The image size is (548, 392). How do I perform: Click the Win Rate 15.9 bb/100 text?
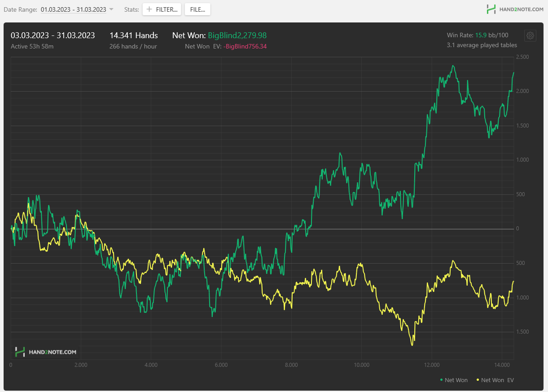point(478,35)
